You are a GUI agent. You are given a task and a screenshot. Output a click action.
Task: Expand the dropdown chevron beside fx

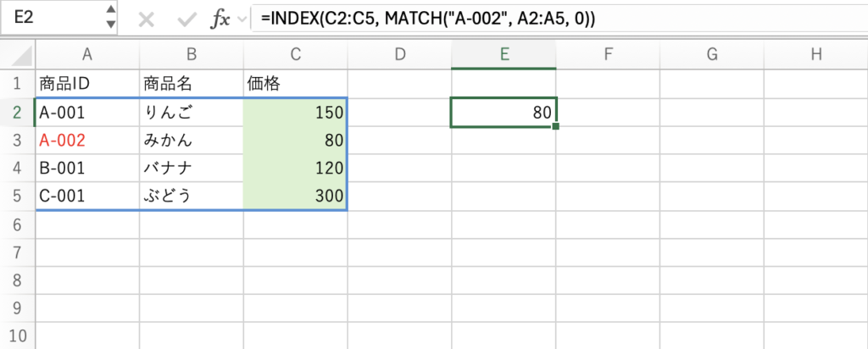[244, 19]
